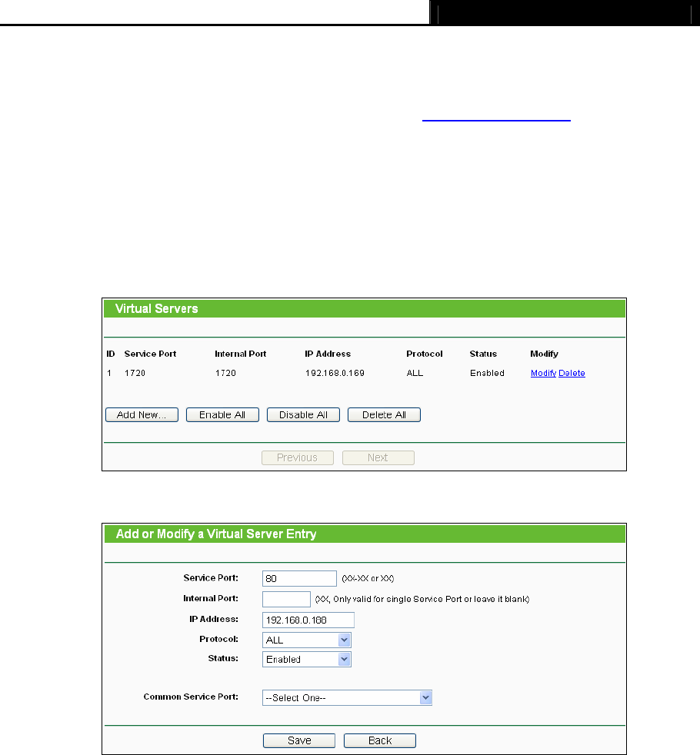Click the Delete All button
The image size is (700, 755).
click(x=384, y=414)
